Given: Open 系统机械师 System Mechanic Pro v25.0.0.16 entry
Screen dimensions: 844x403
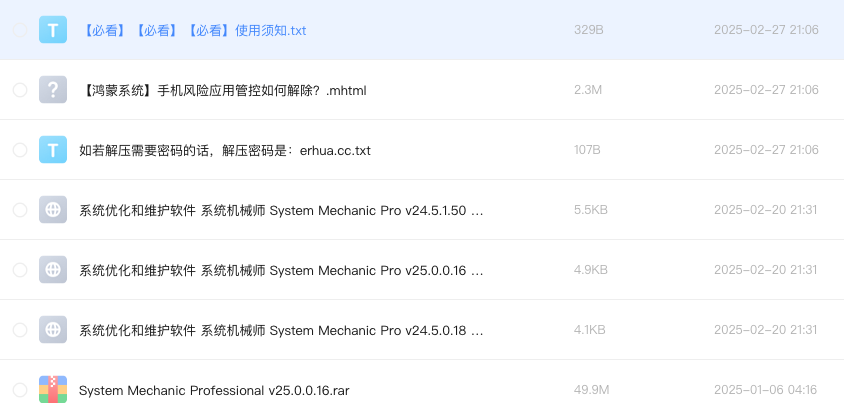Looking at the screenshot, I should point(281,271).
